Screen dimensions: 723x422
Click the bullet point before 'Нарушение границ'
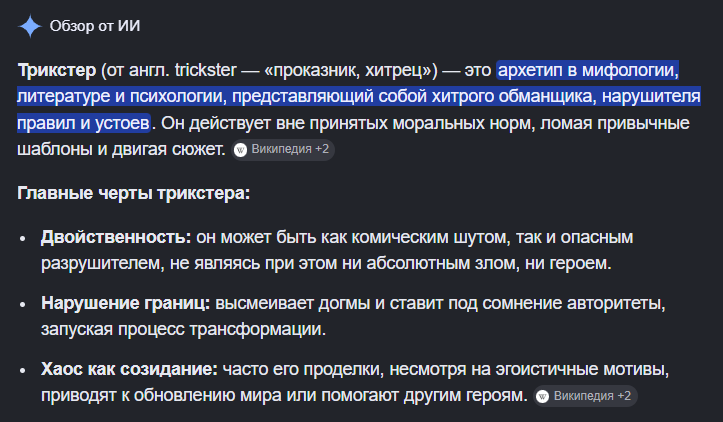click(x=23, y=304)
